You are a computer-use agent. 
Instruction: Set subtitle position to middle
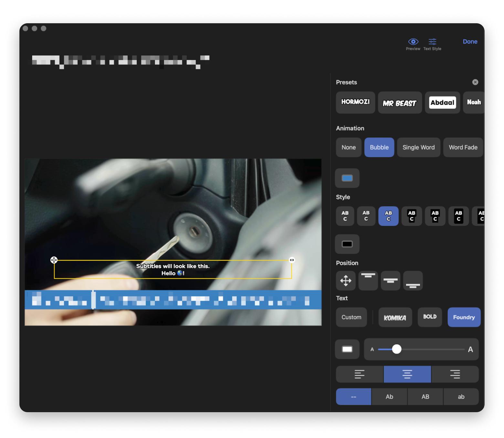390,281
